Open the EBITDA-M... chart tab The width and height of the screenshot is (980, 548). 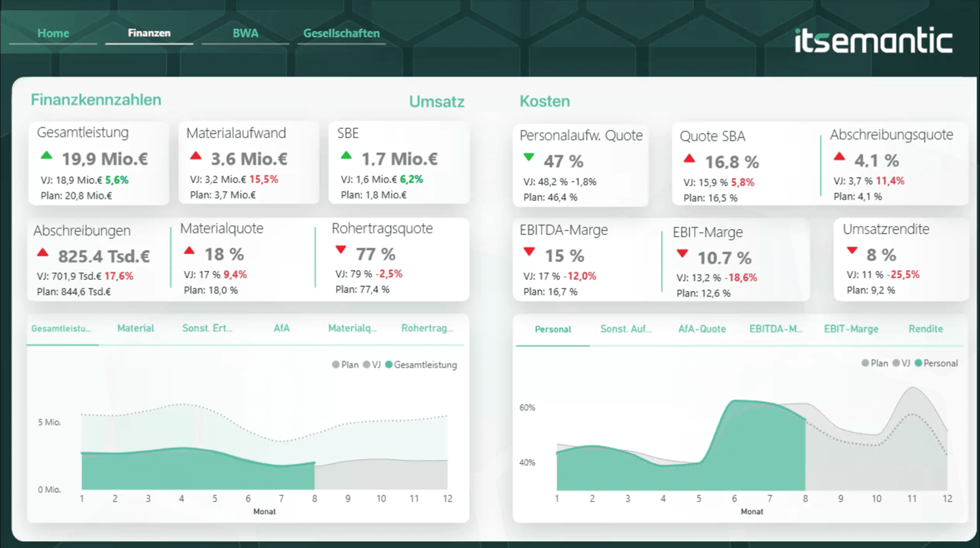pyautogui.click(x=776, y=329)
